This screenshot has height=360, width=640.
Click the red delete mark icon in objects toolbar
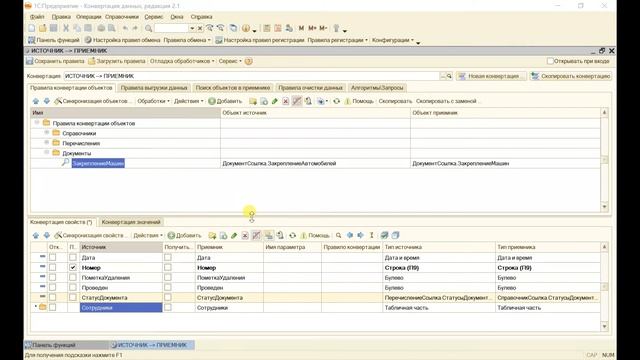286,101
